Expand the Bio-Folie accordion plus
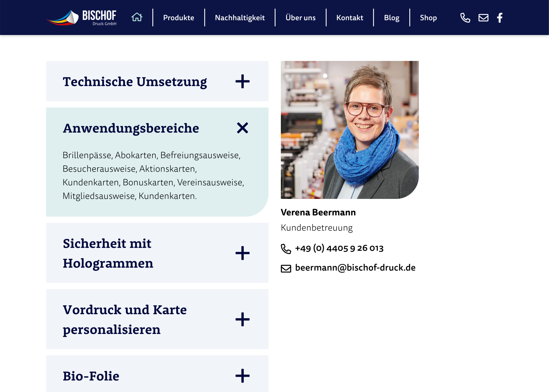 pos(242,376)
